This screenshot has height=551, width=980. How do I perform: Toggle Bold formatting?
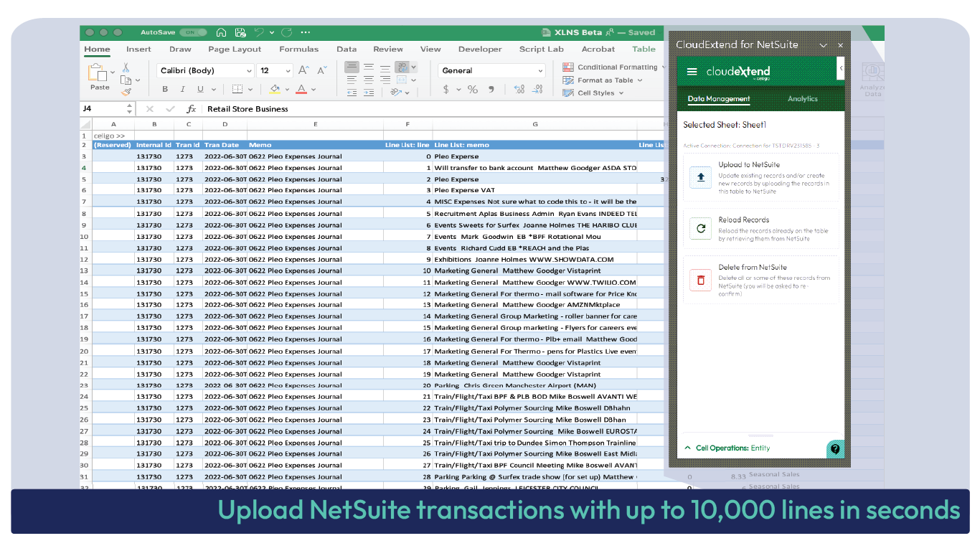(165, 90)
